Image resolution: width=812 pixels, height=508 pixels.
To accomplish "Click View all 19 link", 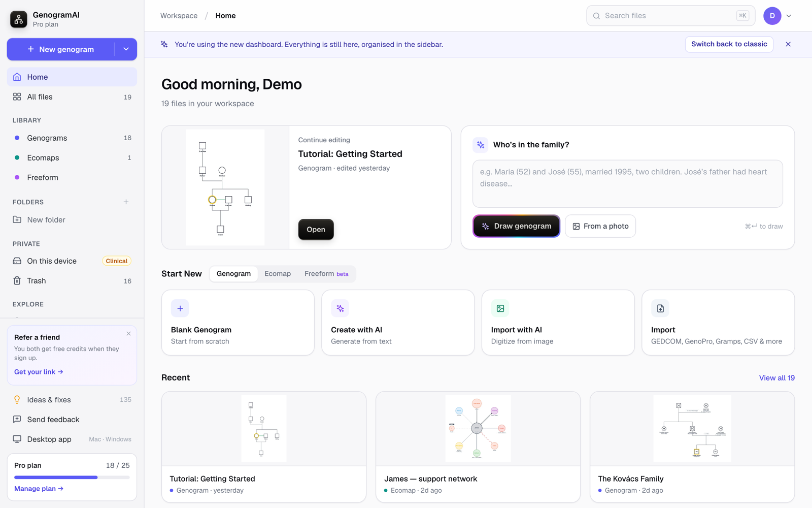I will pyautogui.click(x=777, y=378).
